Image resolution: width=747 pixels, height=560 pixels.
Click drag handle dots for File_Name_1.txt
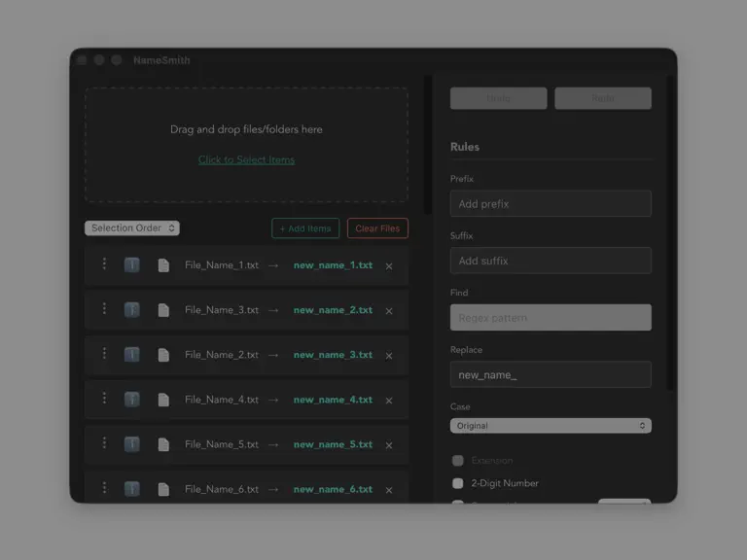(x=104, y=263)
